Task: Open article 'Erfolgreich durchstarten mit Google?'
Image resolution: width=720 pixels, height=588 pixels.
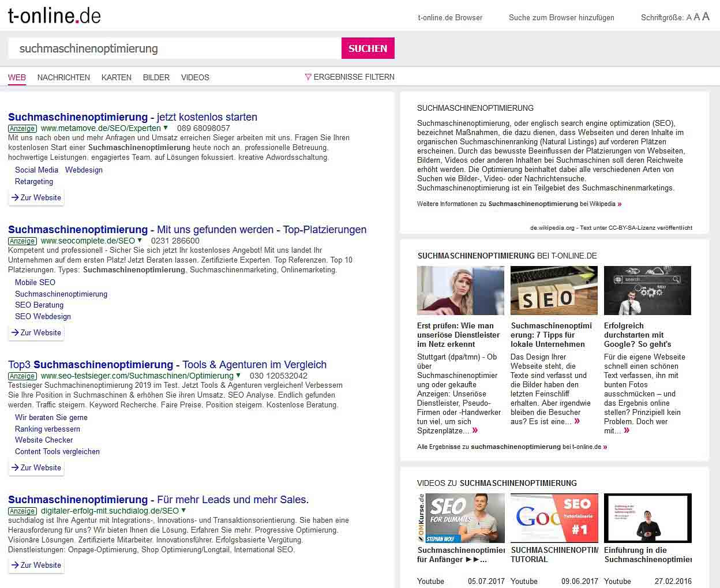Action: pyautogui.click(x=637, y=335)
